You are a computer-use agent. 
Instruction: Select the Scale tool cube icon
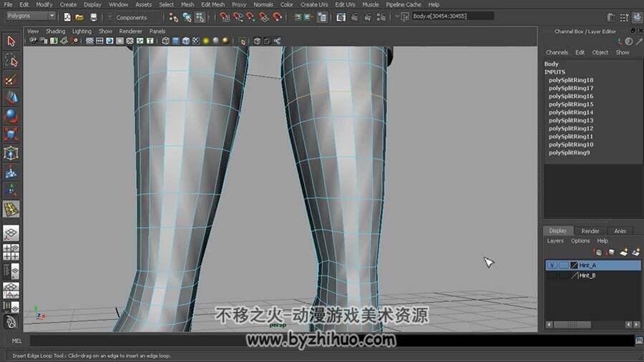(11, 134)
